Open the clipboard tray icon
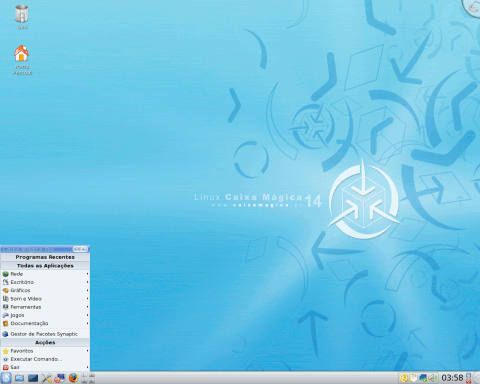 point(413,378)
